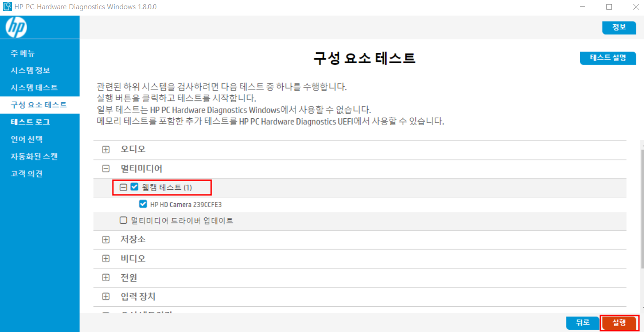Viewport: 644px width, 332px height.
Task: Click the 테스트 설명 button
Action: (x=608, y=58)
